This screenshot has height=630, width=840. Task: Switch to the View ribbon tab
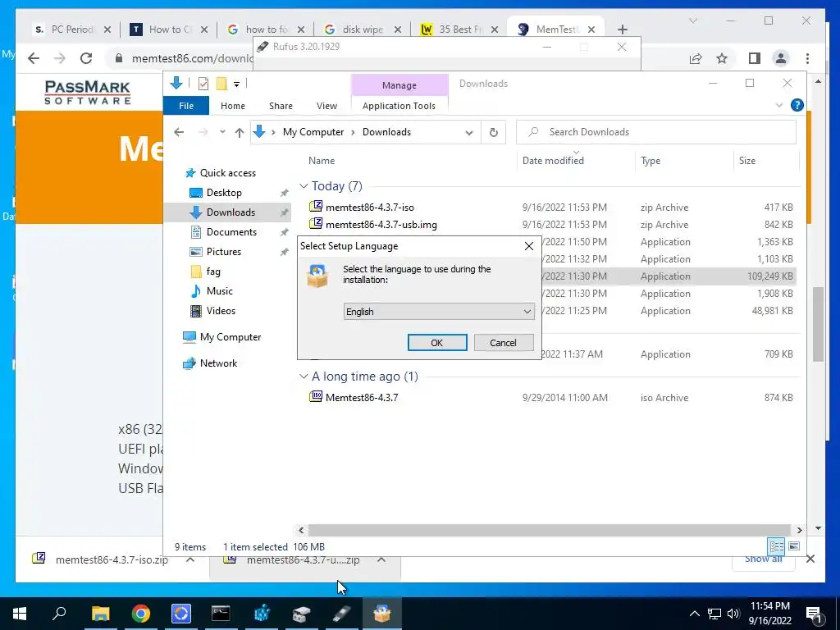tap(326, 106)
